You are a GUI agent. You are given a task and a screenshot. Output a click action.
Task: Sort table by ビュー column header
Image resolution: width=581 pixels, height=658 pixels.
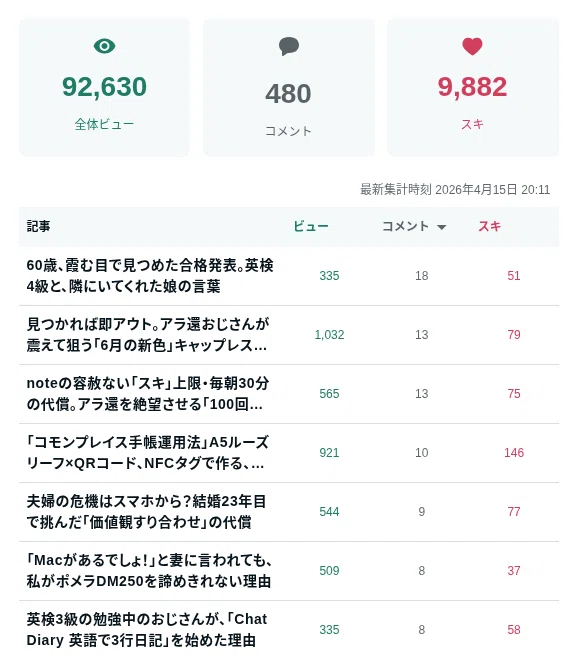point(310,227)
